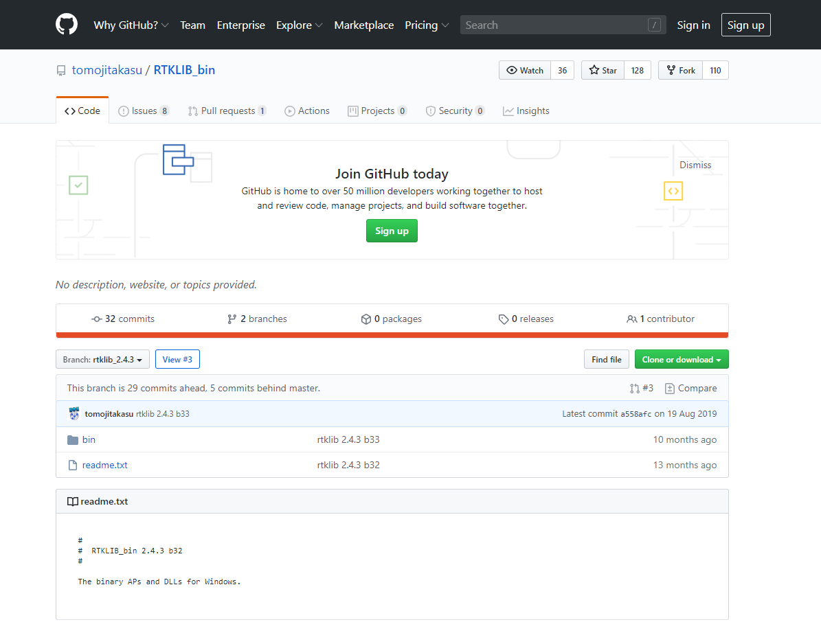Click the bin folder icon
Screen dimensions: 821x644
tap(73, 440)
